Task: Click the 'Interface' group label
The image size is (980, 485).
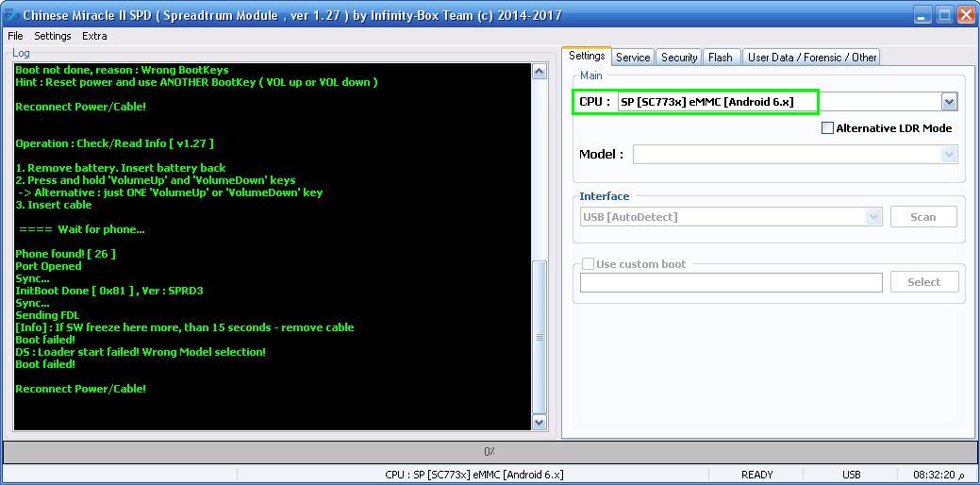Action: point(605,196)
